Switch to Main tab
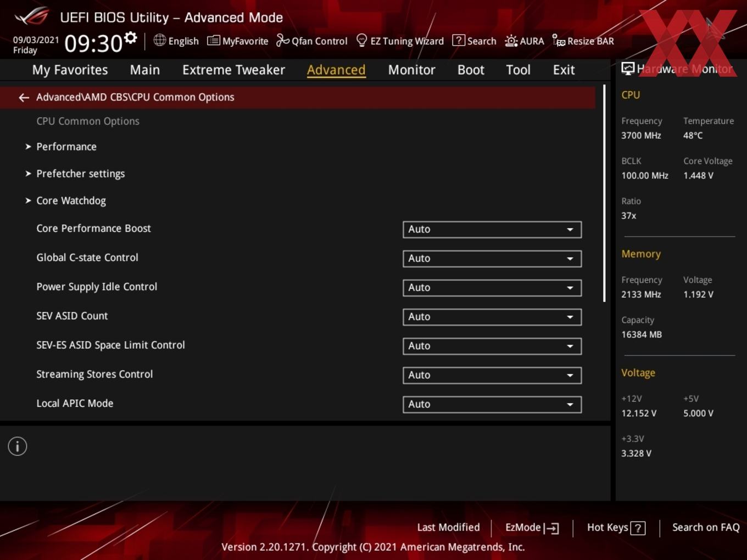The image size is (747, 560). point(145,70)
